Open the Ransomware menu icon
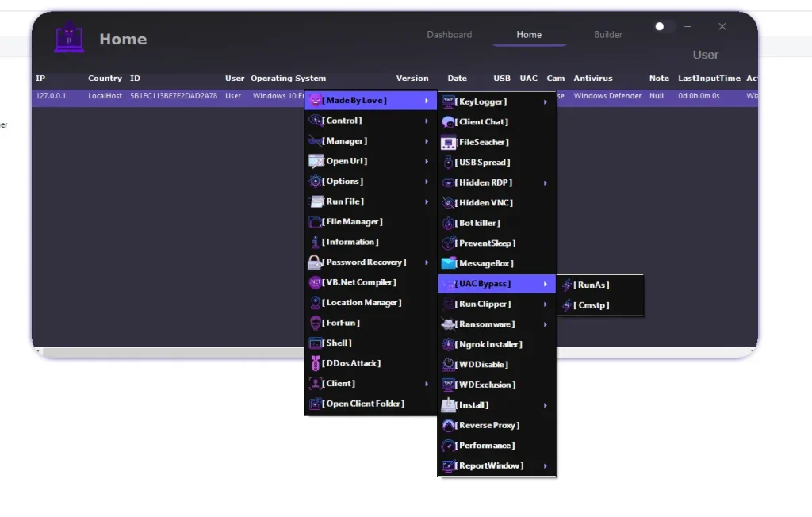812x517 pixels. pyautogui.click(x=446, y=324)
